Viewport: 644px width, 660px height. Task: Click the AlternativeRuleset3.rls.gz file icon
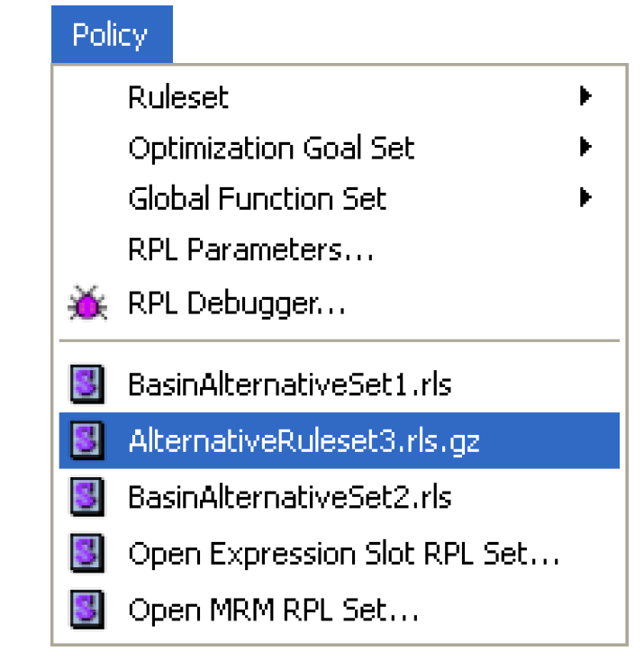pyautogui.click(x=87, y=441)
